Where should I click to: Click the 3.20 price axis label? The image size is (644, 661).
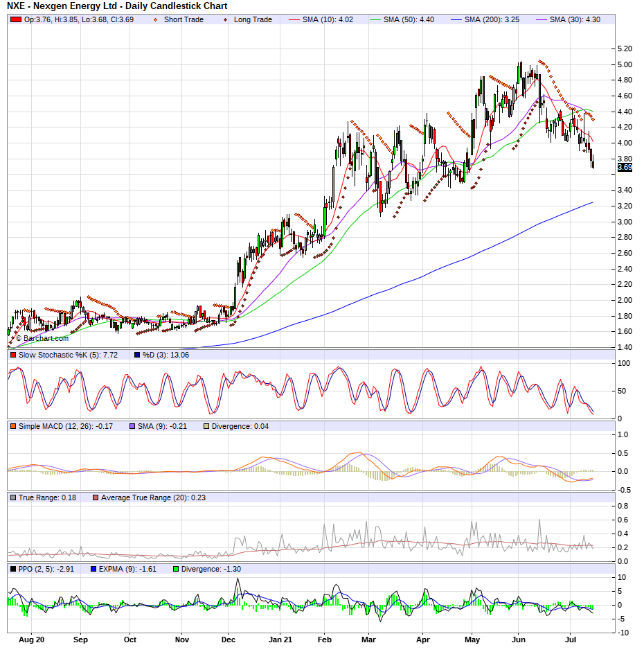pyautogui.click(x=625, y=206)
